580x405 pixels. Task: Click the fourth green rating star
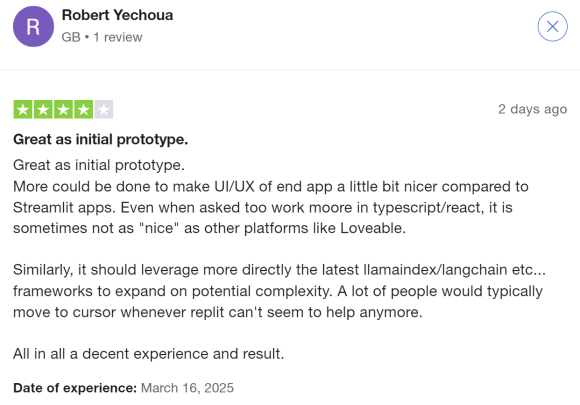[84, 109]
